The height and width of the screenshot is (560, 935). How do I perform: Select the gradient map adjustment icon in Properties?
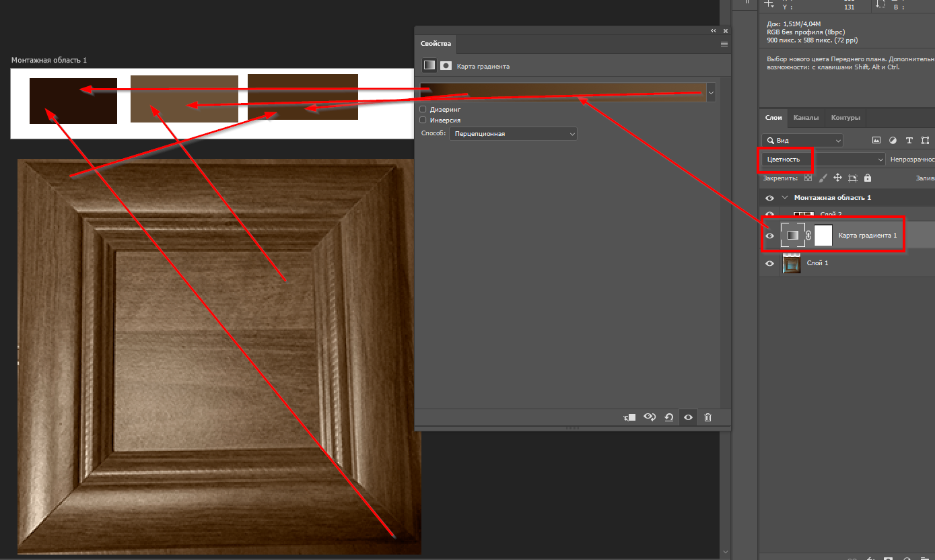pos(429,65)
